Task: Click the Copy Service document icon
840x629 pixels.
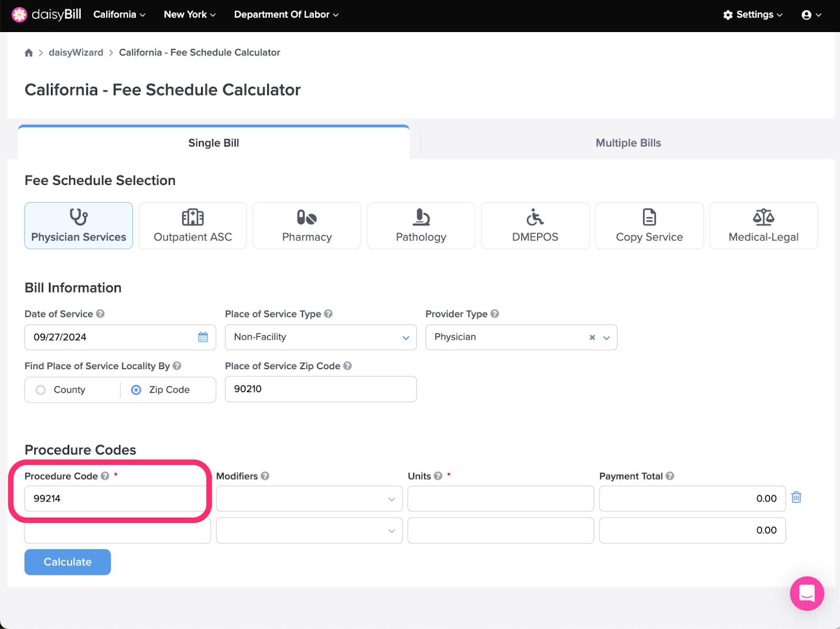Action: [649, 217]
